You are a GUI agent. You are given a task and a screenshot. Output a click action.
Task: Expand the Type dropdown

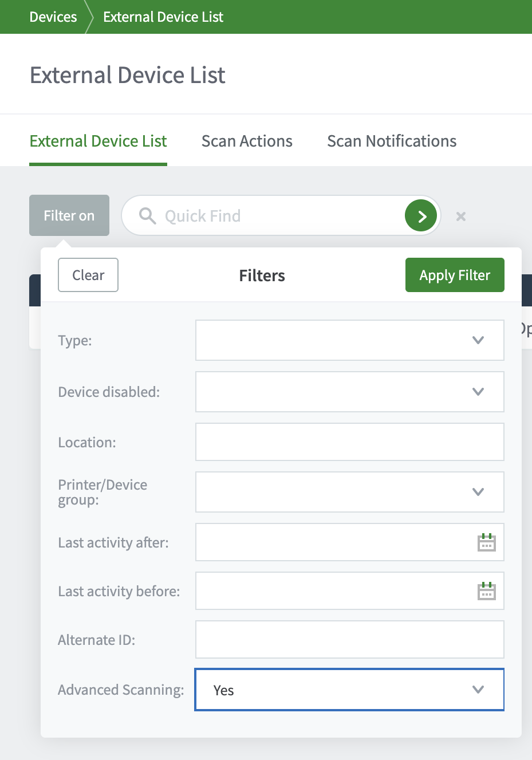349,340
